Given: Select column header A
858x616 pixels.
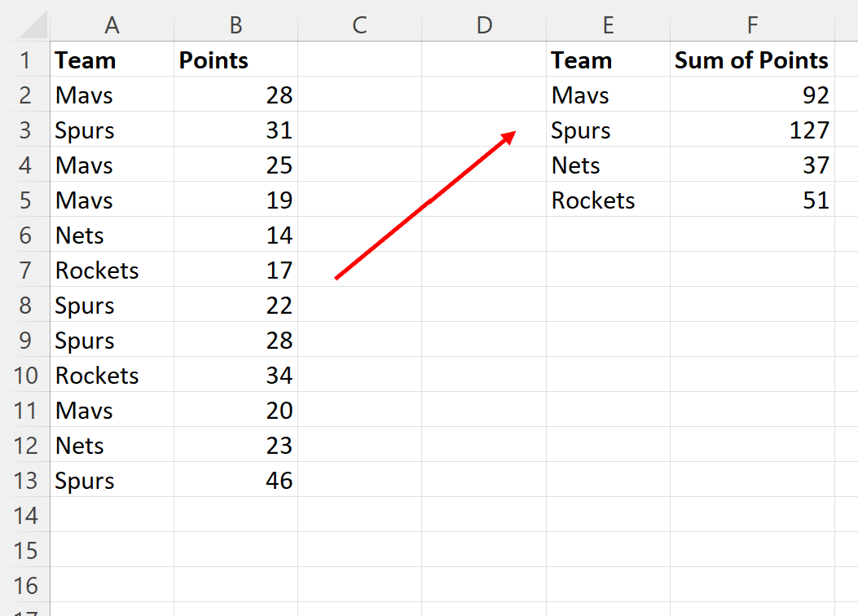Looking at the screenshot, I should click(112, 25).
